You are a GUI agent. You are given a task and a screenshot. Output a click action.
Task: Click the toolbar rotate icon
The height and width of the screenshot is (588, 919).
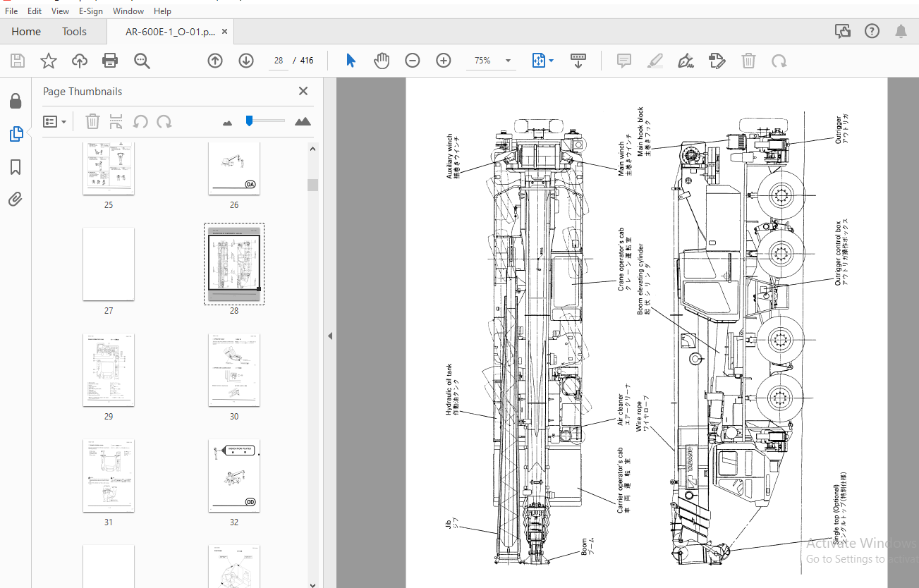(x=779, y=61)
